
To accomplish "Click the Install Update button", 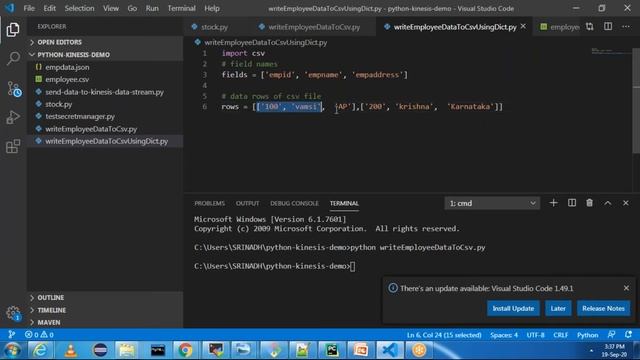I will point(513,308).
